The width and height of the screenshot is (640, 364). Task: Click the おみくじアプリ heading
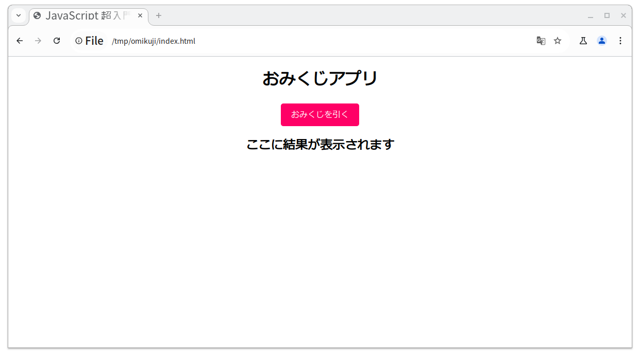320,78
